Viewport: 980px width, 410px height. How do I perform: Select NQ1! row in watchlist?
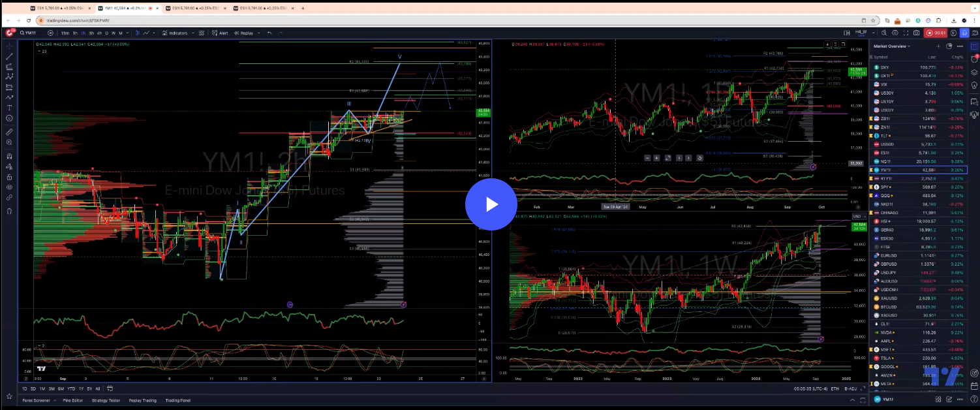tap(919, 161)
